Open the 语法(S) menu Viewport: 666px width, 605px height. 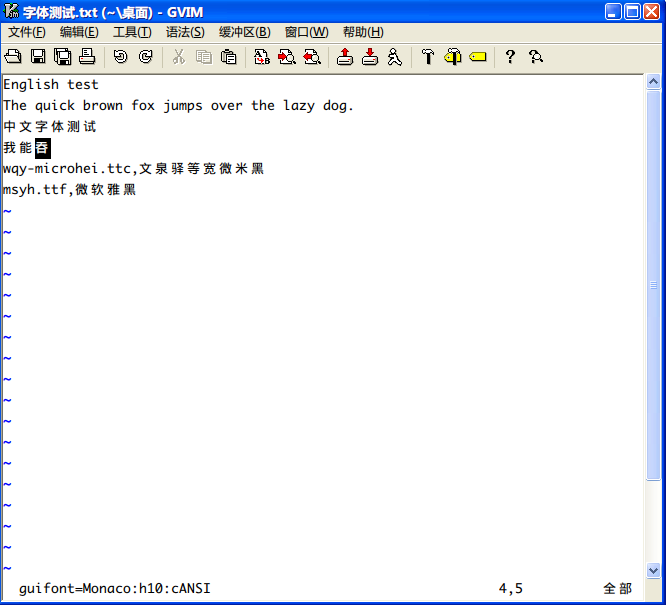185,32
